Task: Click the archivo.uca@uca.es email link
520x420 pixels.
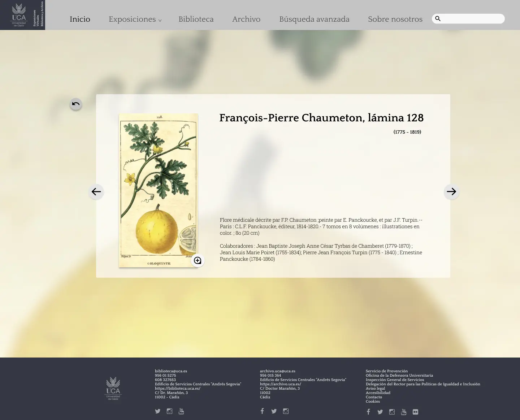Action: click(x=278, y=371)
